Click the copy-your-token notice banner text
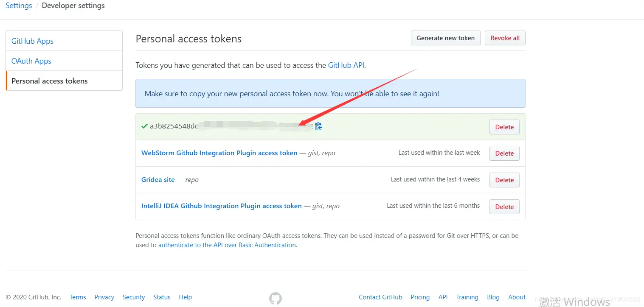This screenshot has width=644, height=307. click(x=292, y=93)
